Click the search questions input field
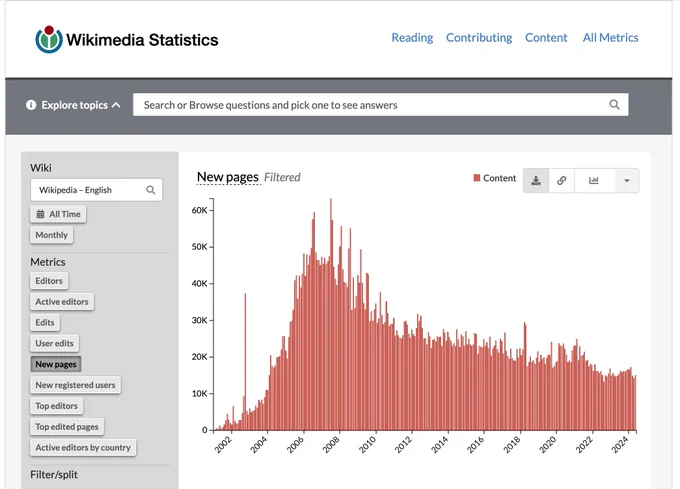Image resolution: width=680 pixels, height=489 pixels. pos(380,104)
